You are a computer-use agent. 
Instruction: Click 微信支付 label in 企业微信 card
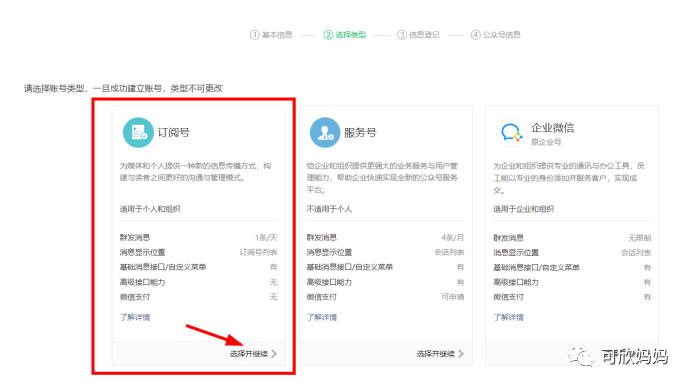pyautogui.click(x=509, y=297)
